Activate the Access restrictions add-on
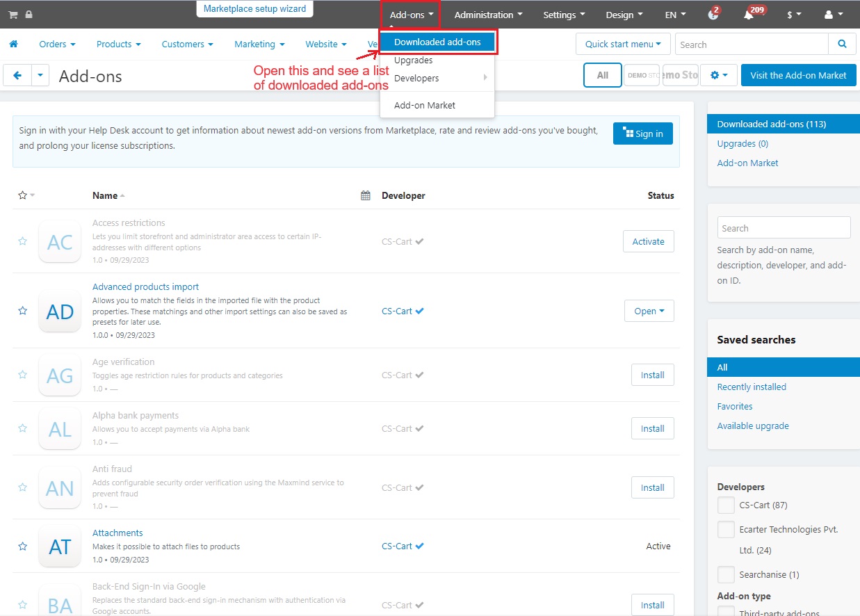Image resolution: width=860 pixels, height=616 pixels. pos(649,241)
